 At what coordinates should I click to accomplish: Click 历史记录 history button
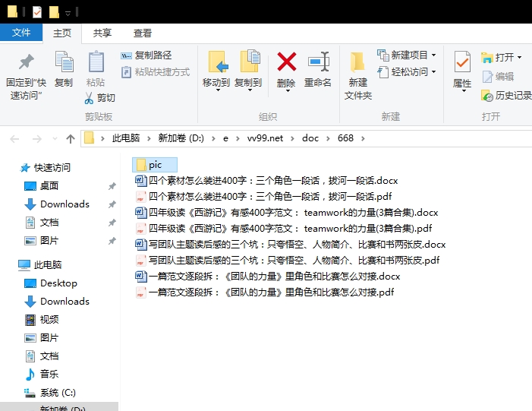coord(506,96)
